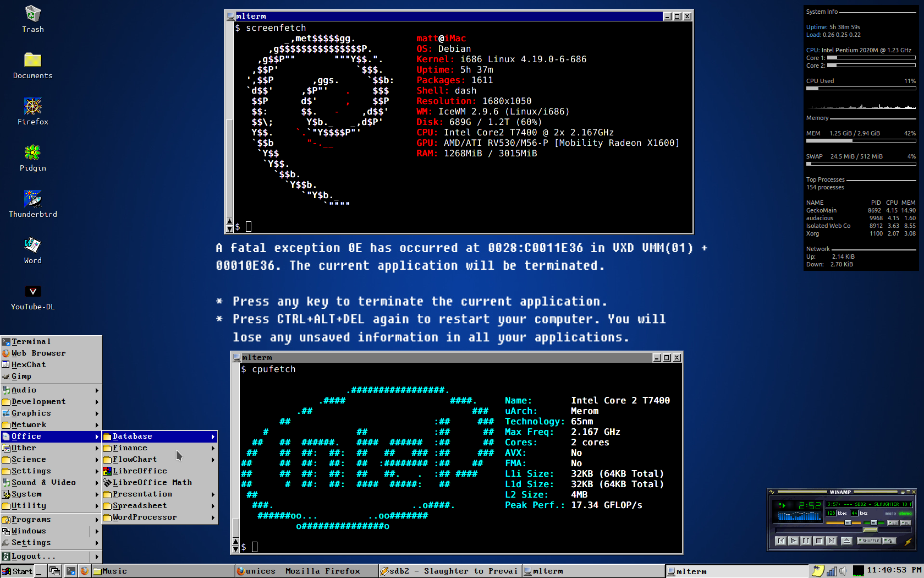Click the Winamp previous track button
This screenshot has height=578, width=924.
click(x=780, y=541)
